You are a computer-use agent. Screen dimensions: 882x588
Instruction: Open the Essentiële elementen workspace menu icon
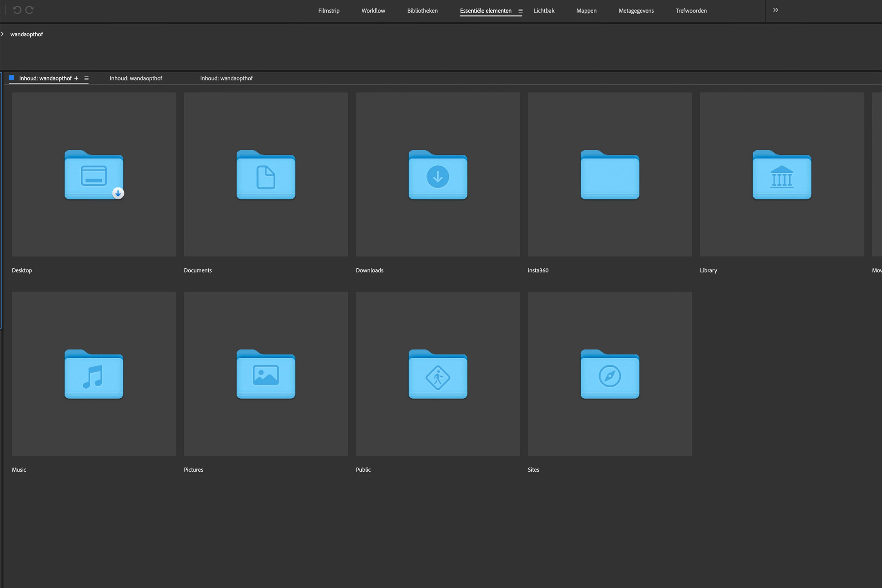[x=520, y=11]
